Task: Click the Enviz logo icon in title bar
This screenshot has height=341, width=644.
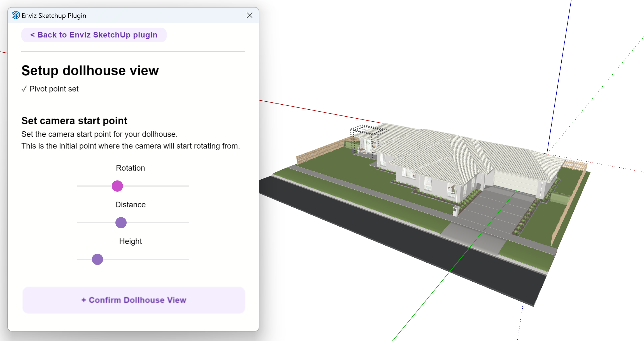Action: pos(16,15)
